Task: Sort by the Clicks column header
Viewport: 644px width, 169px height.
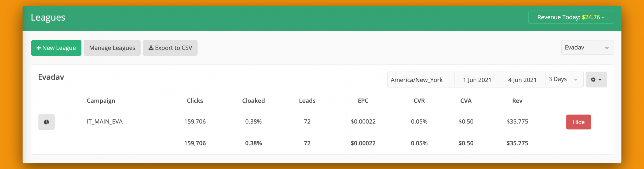Action: pyautogui.click(x=195, y=101)
